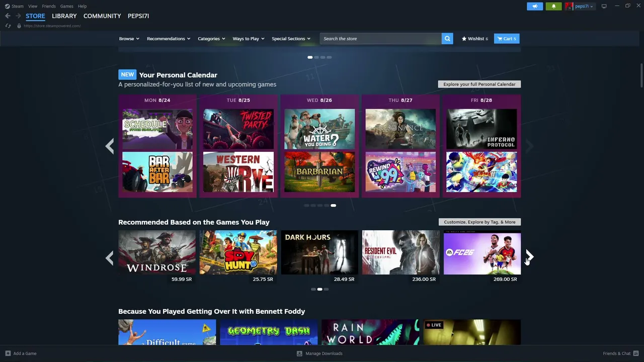Click the Add a Game plus icon

pyautogui.click(x=8, y=353)
